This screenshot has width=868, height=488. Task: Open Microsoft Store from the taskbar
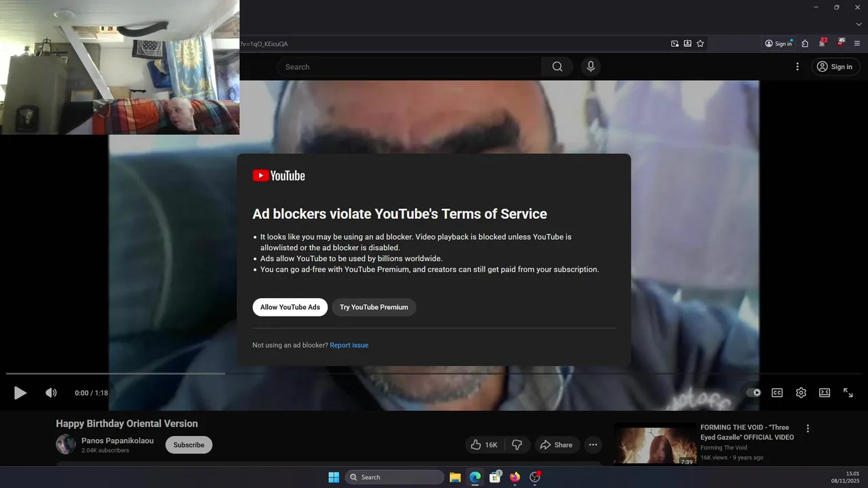pyautogui.click(x=495, y=477)
